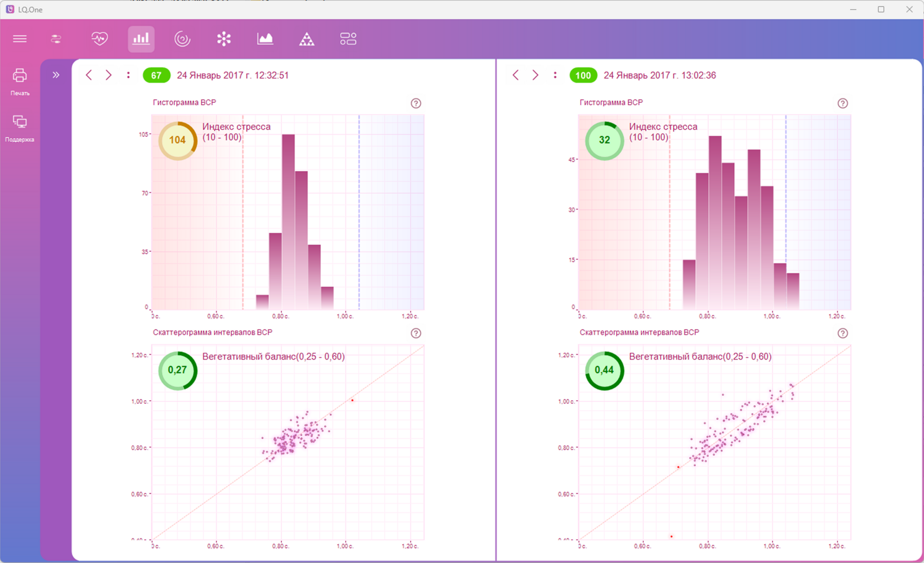Go to next record in left panel
Screen dimensions: 924x563
pyautogui.click(x=109, y=75)
